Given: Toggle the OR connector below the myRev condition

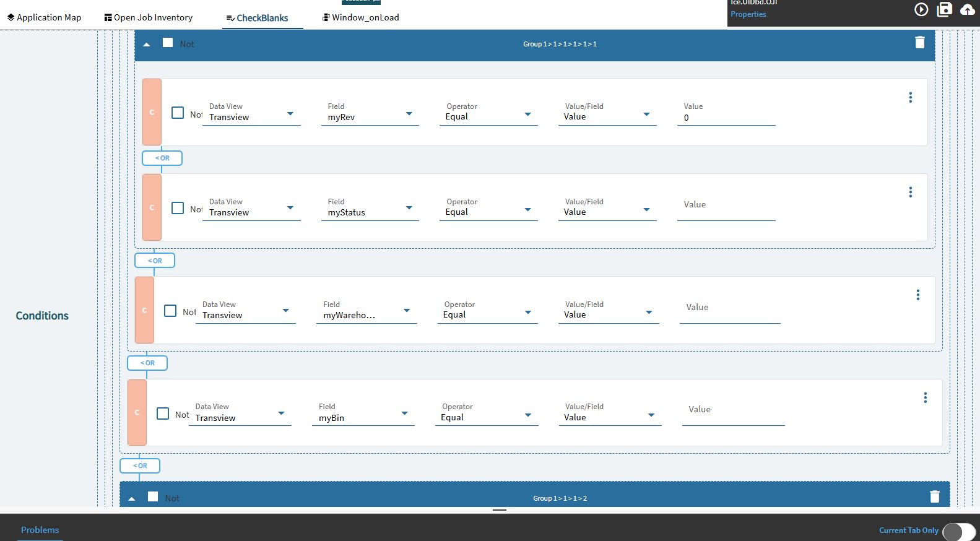Looking at the screenshot, I should [162, 158].
